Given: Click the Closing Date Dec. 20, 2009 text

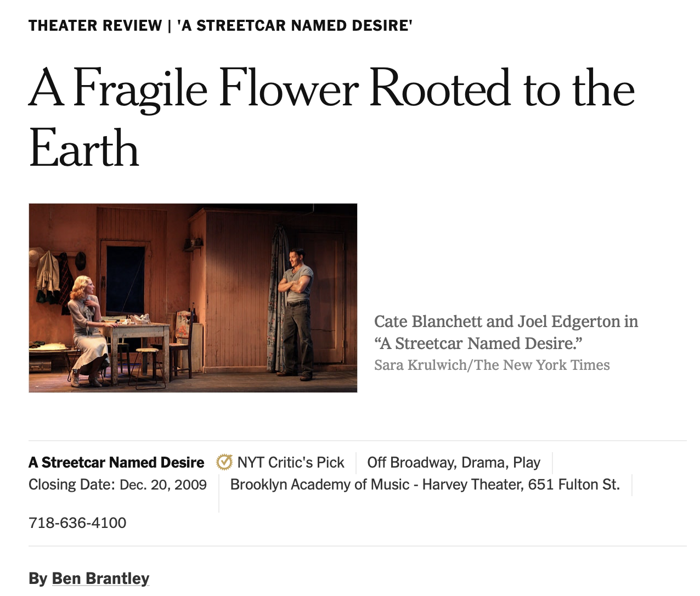Looking at the screenshot, I should coord(117,485).
